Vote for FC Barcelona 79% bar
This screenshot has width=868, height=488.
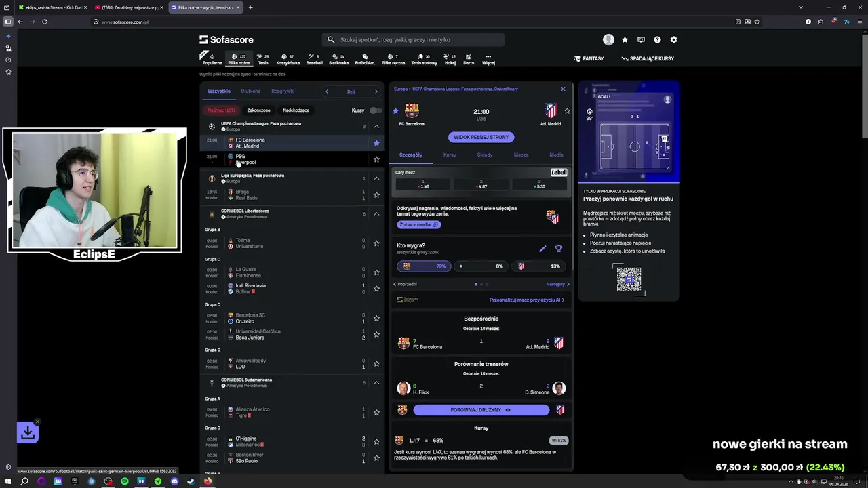pos(423,266)
